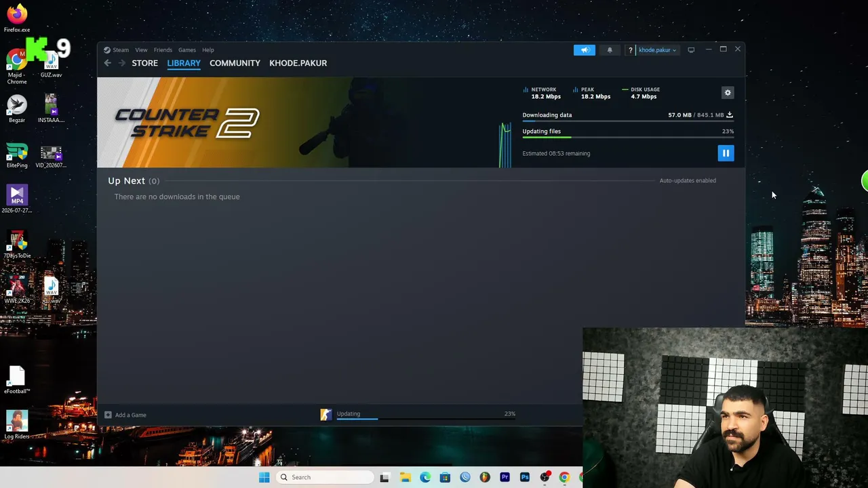
Task: Open Steam notifications bell
Action: tap(610, 50)
